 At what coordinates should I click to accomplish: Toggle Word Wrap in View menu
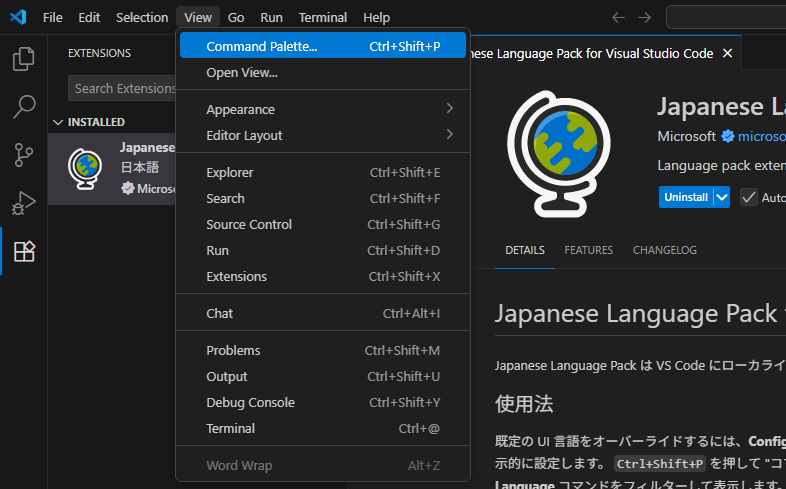(239, 465)
